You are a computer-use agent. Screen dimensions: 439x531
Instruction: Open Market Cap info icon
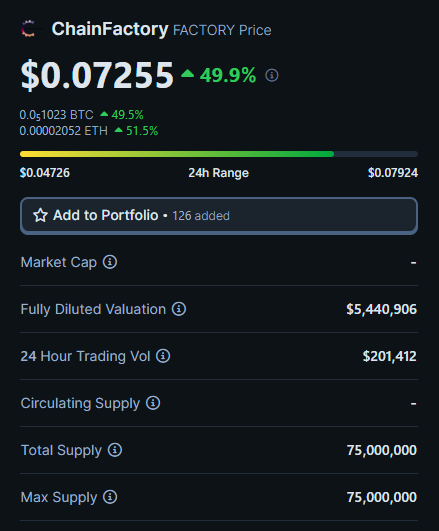click(x=110, y=262)
